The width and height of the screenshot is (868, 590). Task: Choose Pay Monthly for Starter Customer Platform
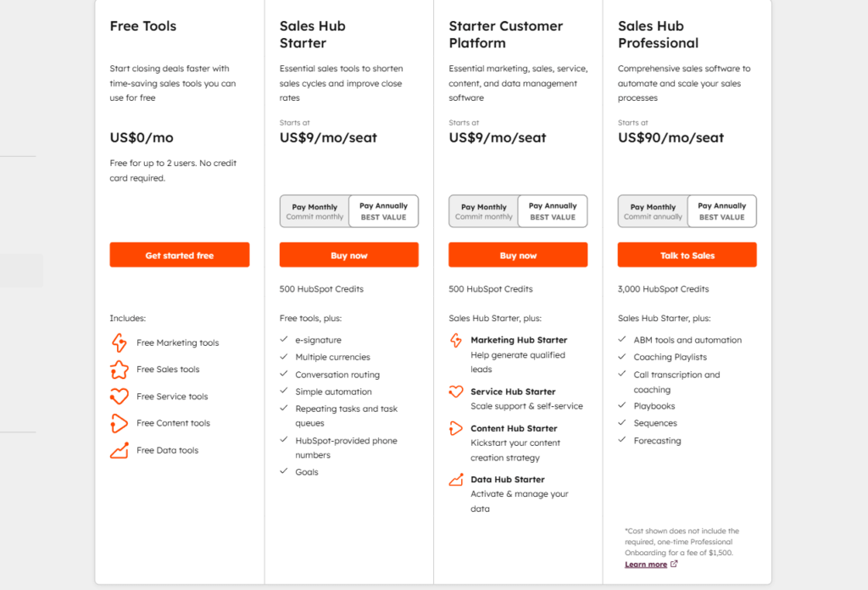click(484, 211)
